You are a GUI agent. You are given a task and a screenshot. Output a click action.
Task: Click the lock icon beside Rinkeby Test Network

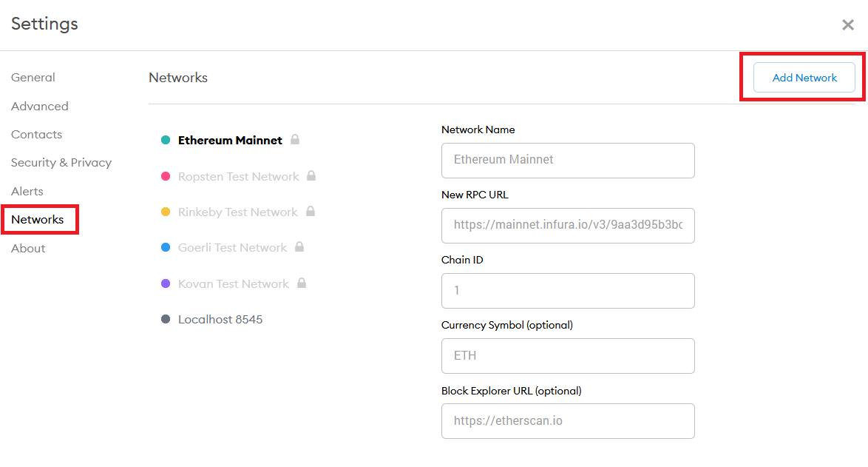[x=311, y=211]
